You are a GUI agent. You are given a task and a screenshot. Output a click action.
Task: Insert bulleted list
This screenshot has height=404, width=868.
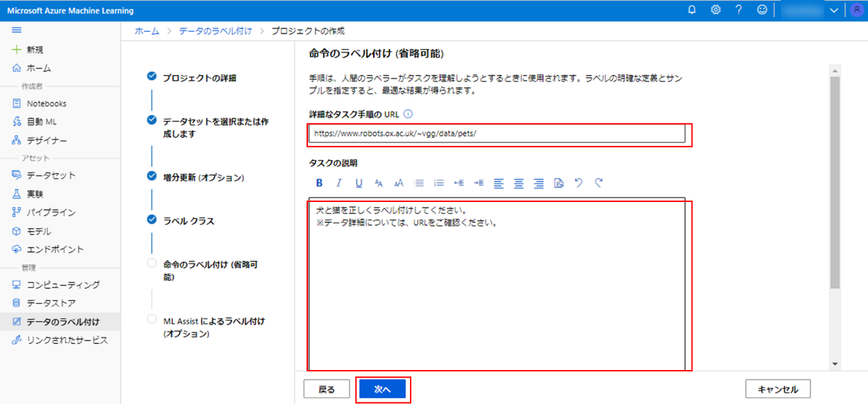click(x=418, y=183)
